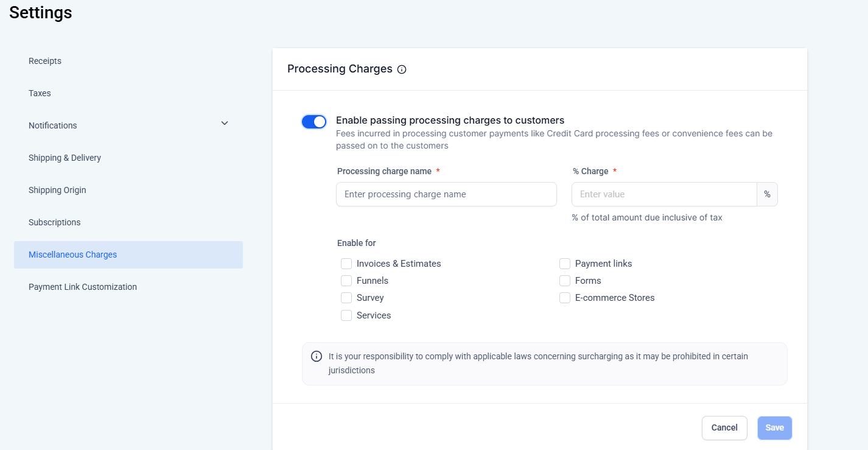Viewport: 868px width, 450px height.
Task: Select the Forms checkbox
Action: coord(565,281)
